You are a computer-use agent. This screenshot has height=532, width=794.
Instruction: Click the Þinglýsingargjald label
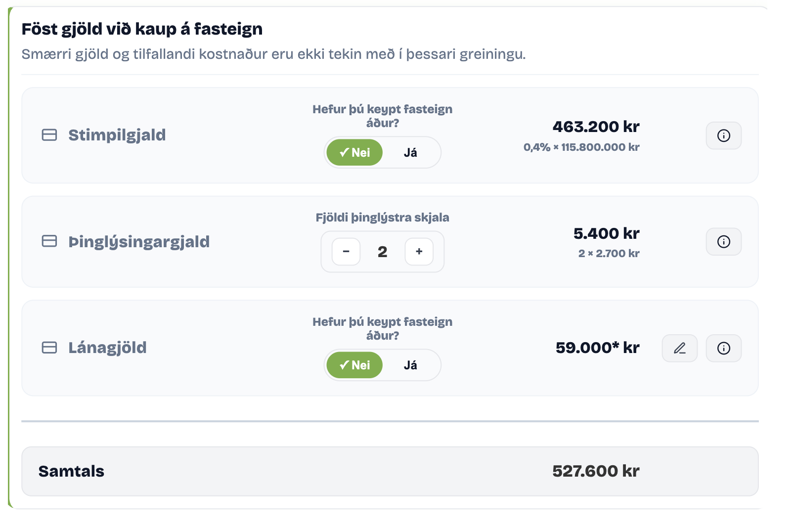tap(139, 242)
